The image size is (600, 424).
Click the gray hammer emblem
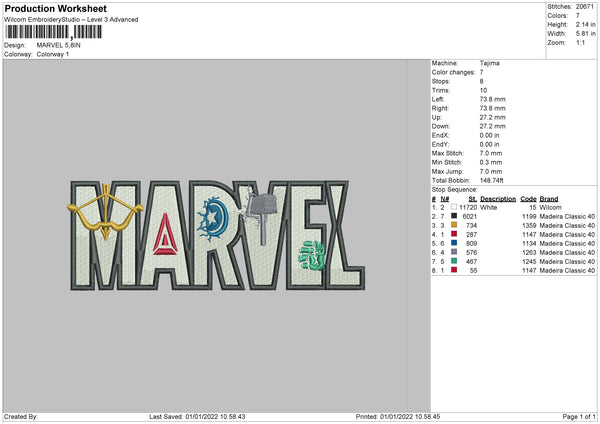click(261, 219)
